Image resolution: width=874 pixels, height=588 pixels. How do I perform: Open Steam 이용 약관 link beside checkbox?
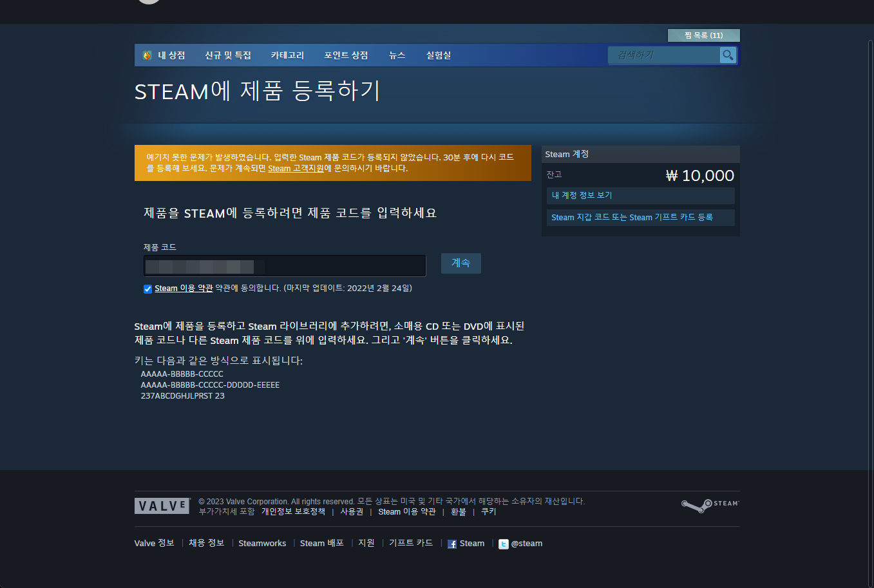(x=184, y=289)
